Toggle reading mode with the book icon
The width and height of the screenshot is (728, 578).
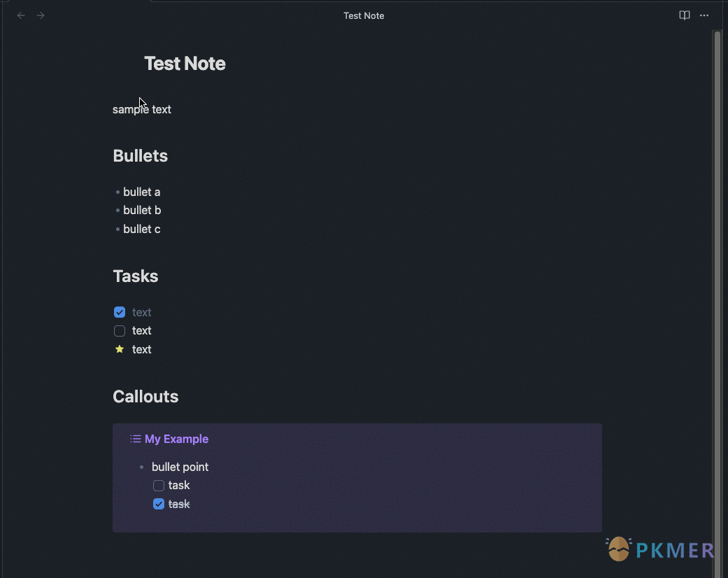[683, 15]
